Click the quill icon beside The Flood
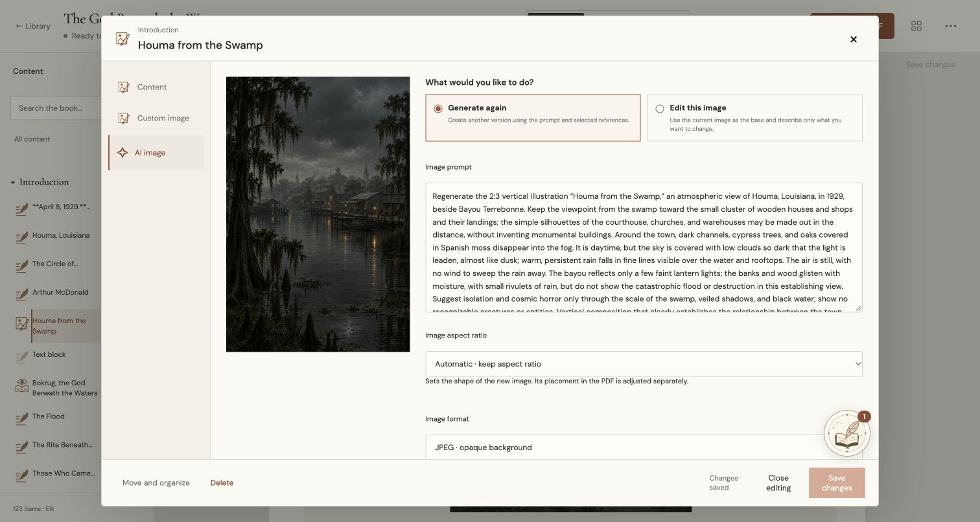The image size is (980, 522). coord(21,418)
